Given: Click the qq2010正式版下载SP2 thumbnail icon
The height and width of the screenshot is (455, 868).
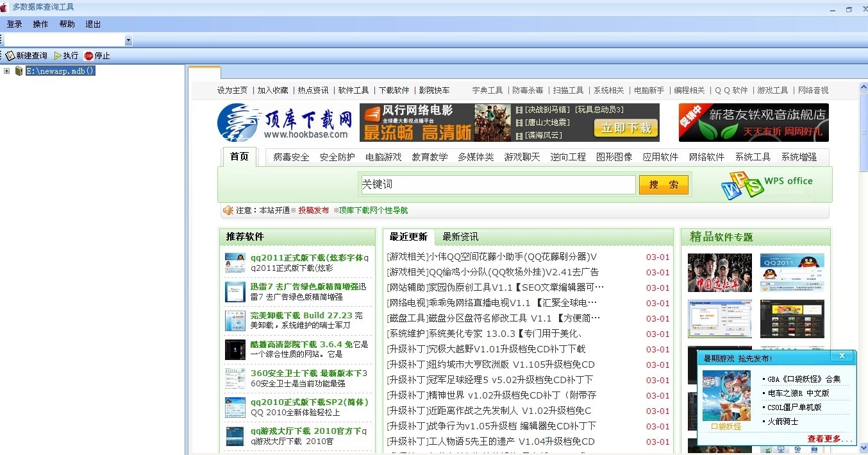Looking at the screenshot, I should coord(235,408).
